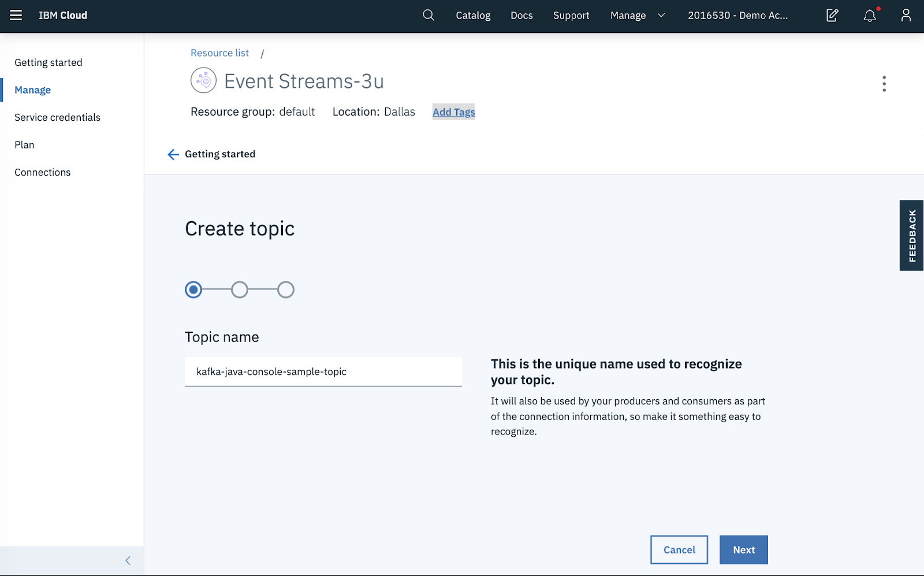Image resolution: width=924 pixels, height=576 pixels.
Task: Click the Resource group: default text
Action: click(x=252, y=112)
